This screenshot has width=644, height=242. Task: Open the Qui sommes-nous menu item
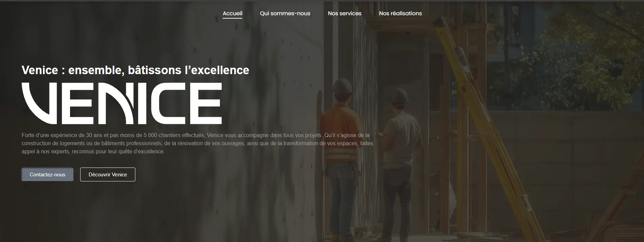[x=285, y=14]
